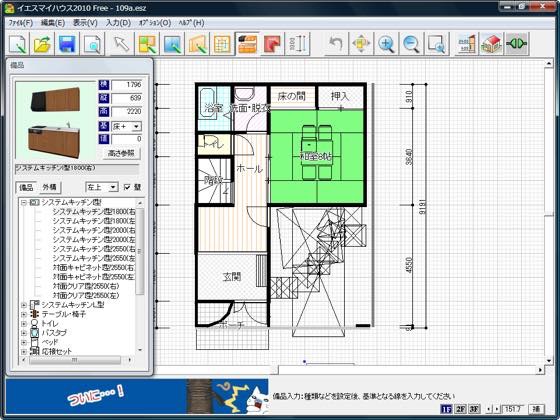Image resolution: width=560 pixels, height=420 pixels.
Task: Switch to 1F floor button
Action: pos(446,409)
